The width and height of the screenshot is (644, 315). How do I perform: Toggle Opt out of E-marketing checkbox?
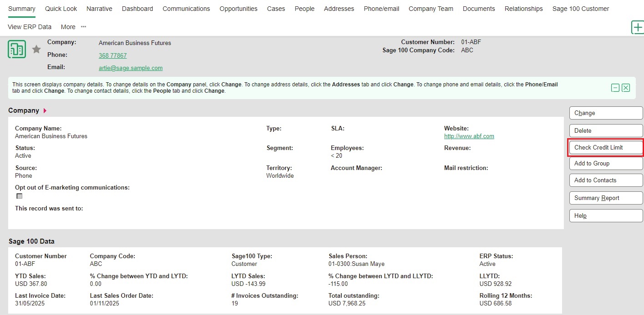coord(19,196)
